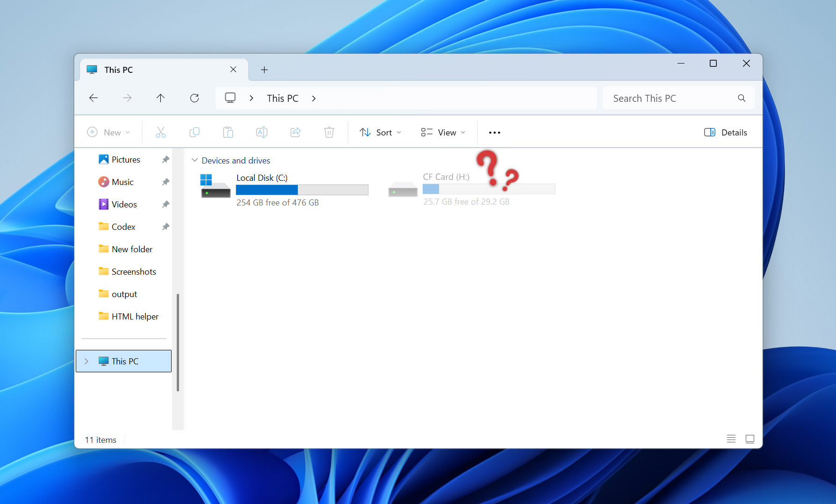Click the search magnifier icon
This screenshot has width=836, height=504.
point(742,98)
